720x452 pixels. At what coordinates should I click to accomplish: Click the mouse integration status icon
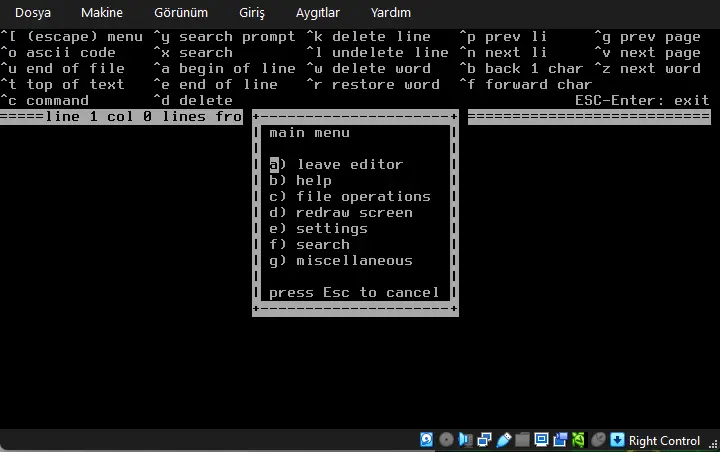598,440
